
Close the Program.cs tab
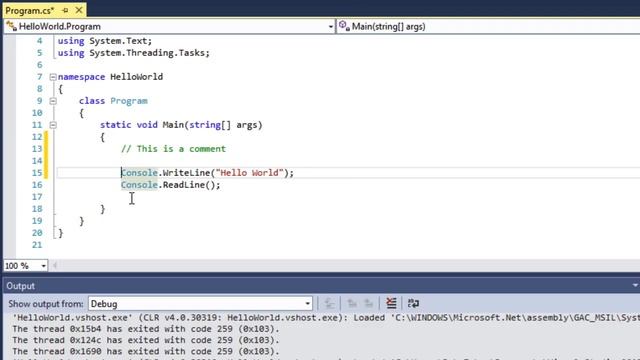79,10
